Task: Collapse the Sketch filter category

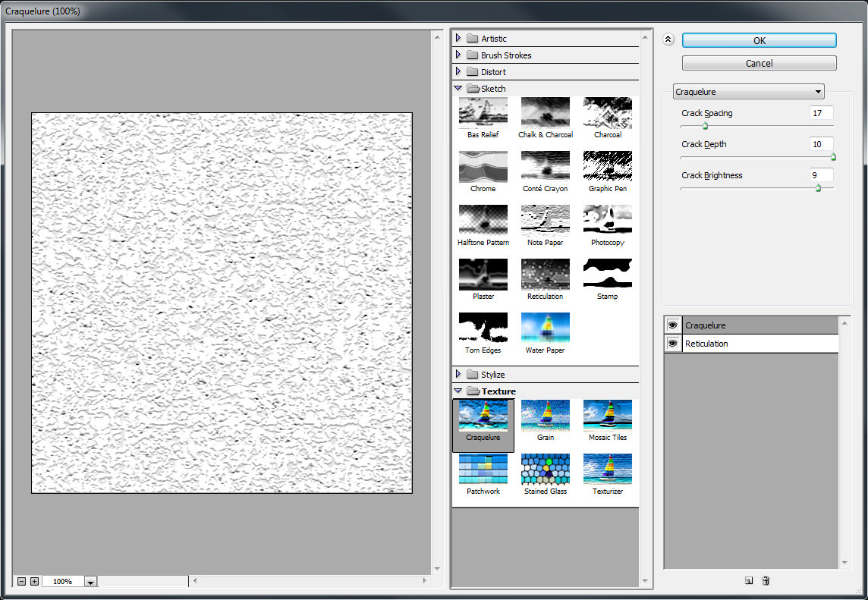Action: [x=458, y=89]
